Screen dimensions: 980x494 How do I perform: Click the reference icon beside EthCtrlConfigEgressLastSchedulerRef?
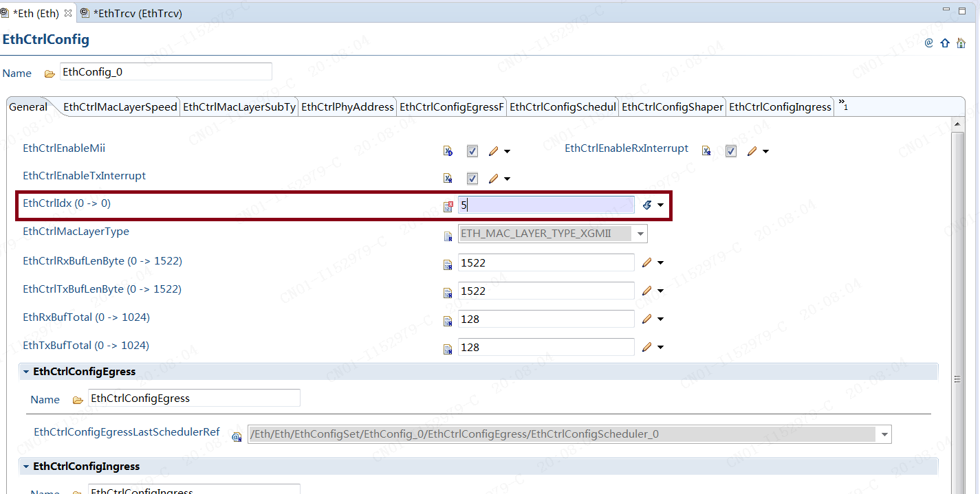pos(237,436)
